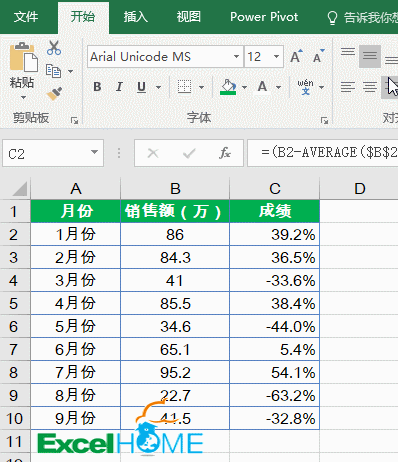Apply fill color bucket icon
The height and width of the screenshot is (462, 398).
(x=228, y=87)
